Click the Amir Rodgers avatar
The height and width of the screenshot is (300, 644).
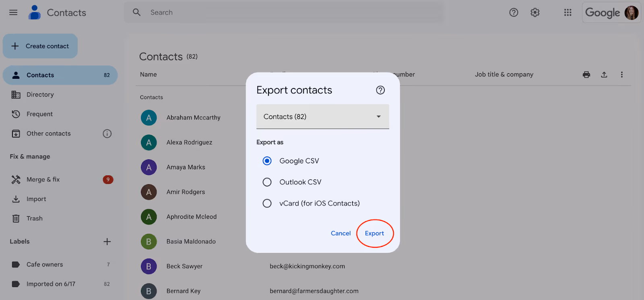149,192
